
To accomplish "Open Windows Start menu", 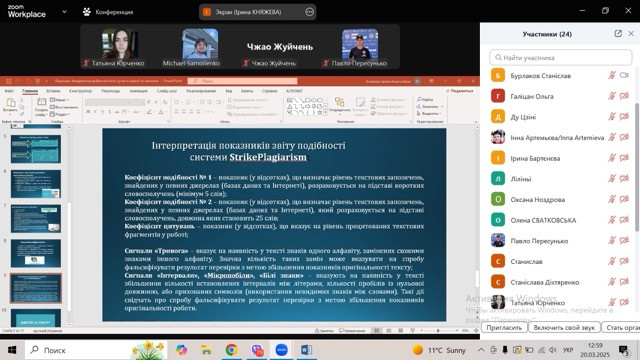I will [12, 350].
